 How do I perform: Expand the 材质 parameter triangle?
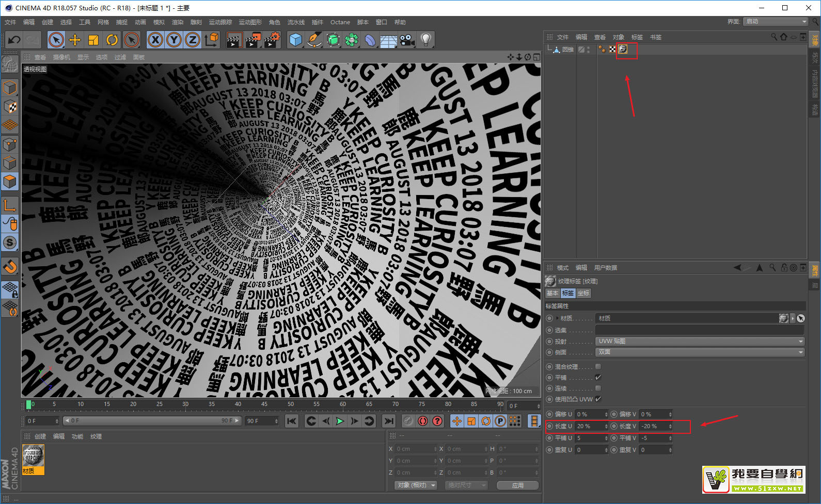pyautogui.click(x=557, y=318)
